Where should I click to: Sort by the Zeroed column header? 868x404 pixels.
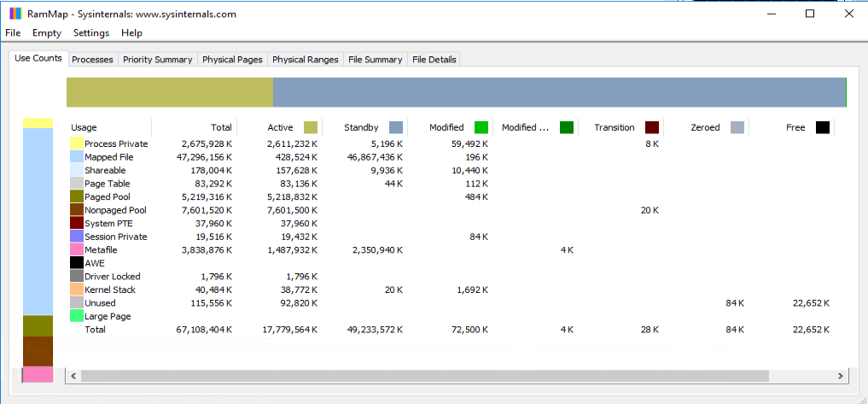pos(706,127)
